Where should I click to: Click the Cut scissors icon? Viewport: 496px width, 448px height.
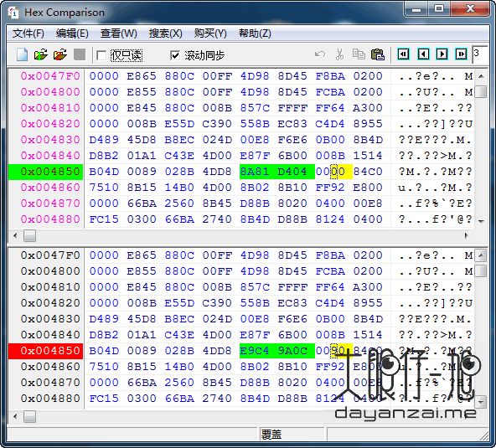(x=339, y=54)
